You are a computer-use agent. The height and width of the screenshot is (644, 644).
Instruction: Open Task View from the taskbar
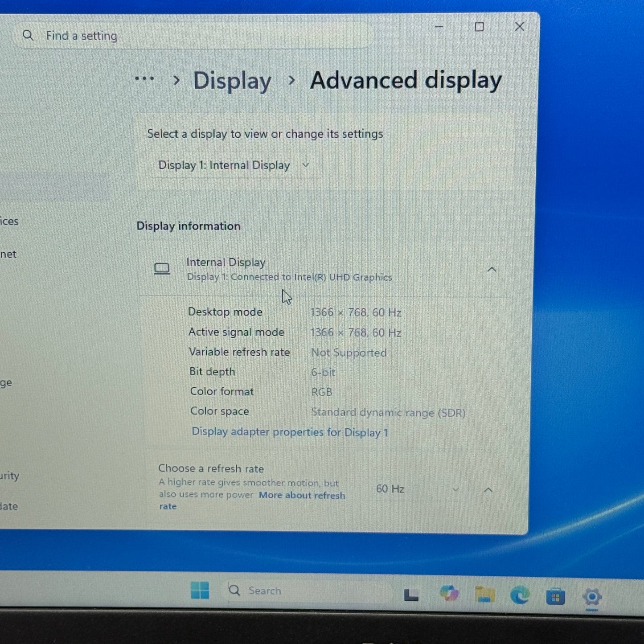click(411, 595)
